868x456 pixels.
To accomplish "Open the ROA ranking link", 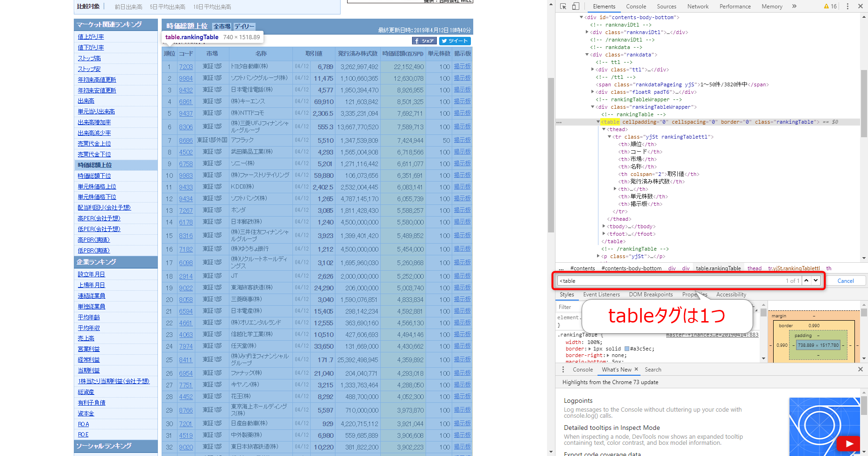I will (83, 424).
